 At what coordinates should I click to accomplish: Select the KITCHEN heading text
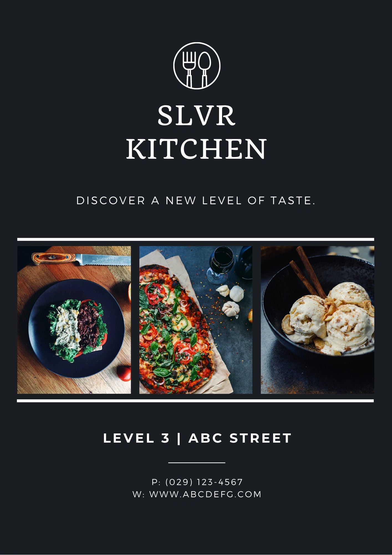pos(197,149)
